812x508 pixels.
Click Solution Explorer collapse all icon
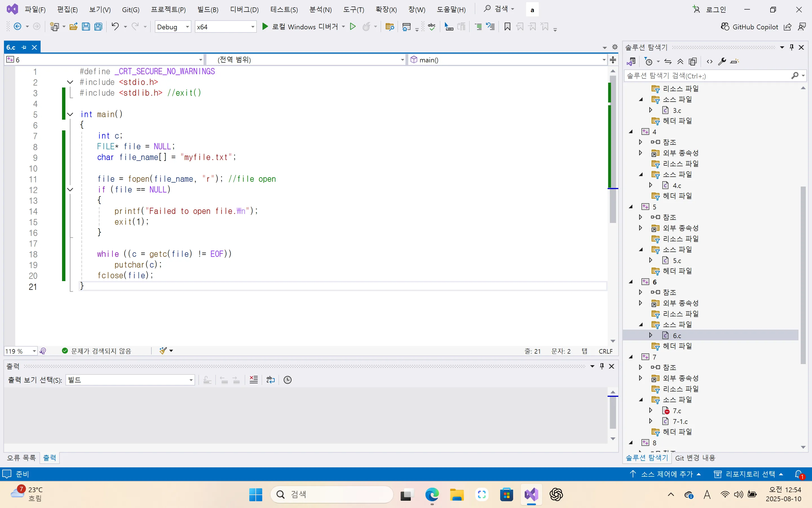click(x=680, y=62)
